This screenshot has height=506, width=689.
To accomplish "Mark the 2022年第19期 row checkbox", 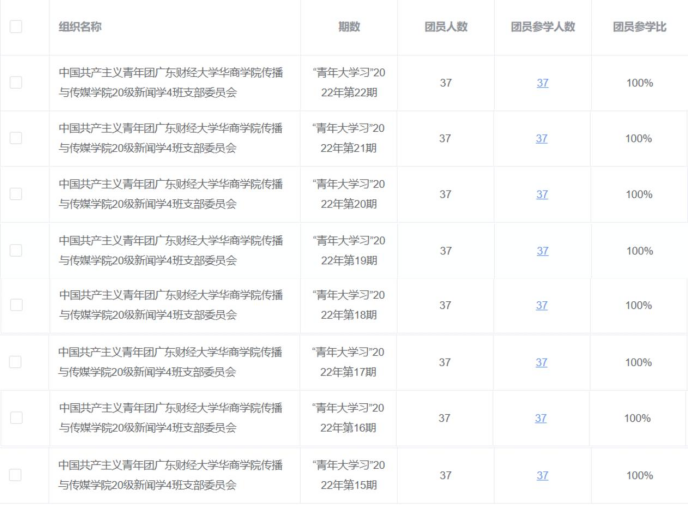I will click(x=16, y=250).
